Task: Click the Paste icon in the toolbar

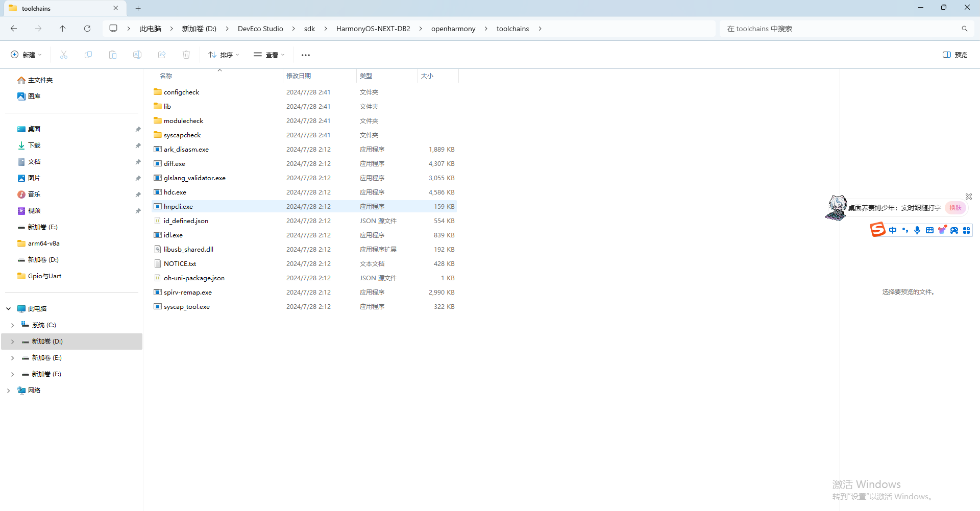Action: (113, 55)
